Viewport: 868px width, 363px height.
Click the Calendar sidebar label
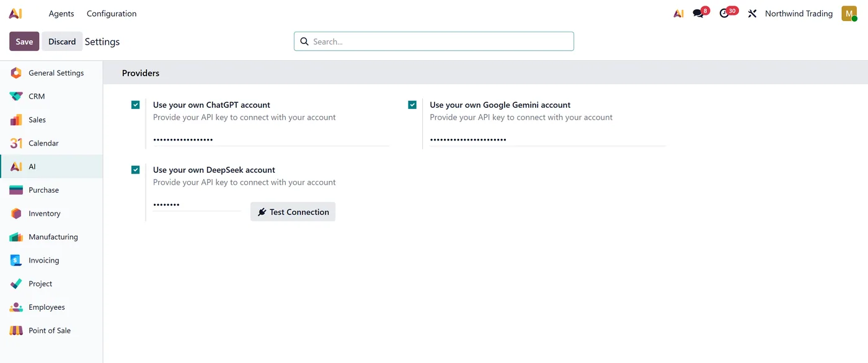pyautogui.click(x=43, y=143)
